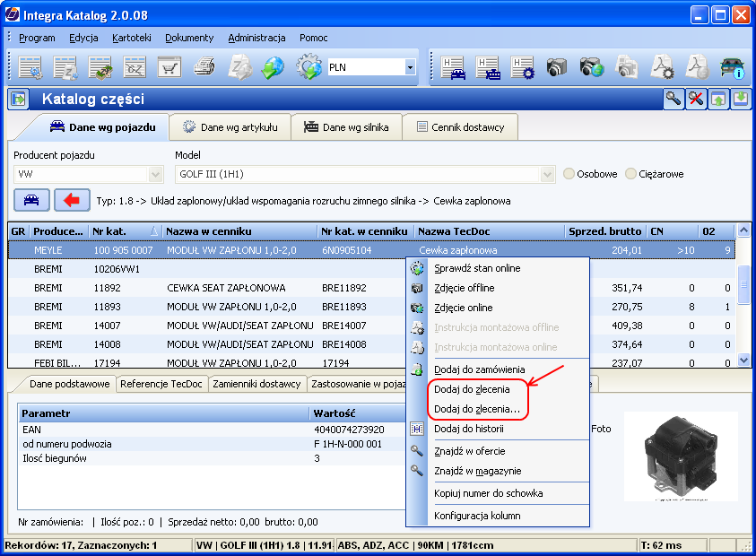Click the ignition coil photo thumbnail

point(681,456)
